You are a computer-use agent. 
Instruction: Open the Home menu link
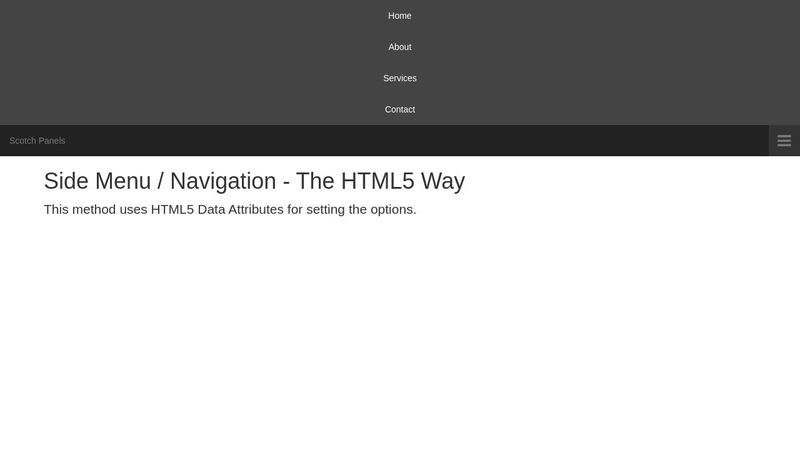point(399,16)
